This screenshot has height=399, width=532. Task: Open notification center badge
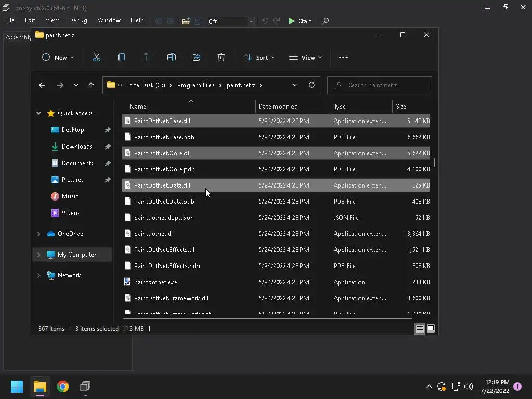pyautogui.click(x=517, y=387)
